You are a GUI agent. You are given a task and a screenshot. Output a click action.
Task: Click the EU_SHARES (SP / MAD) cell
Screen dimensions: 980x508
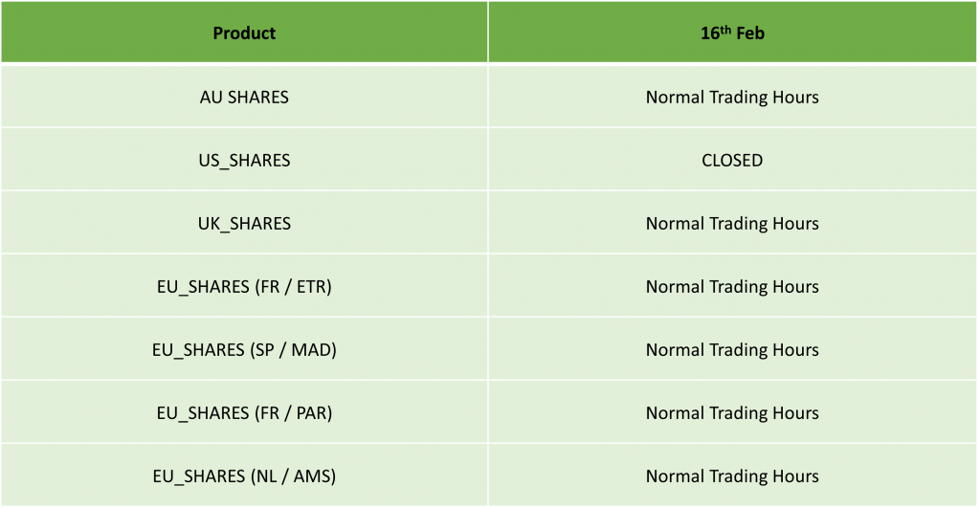(244, 350)
